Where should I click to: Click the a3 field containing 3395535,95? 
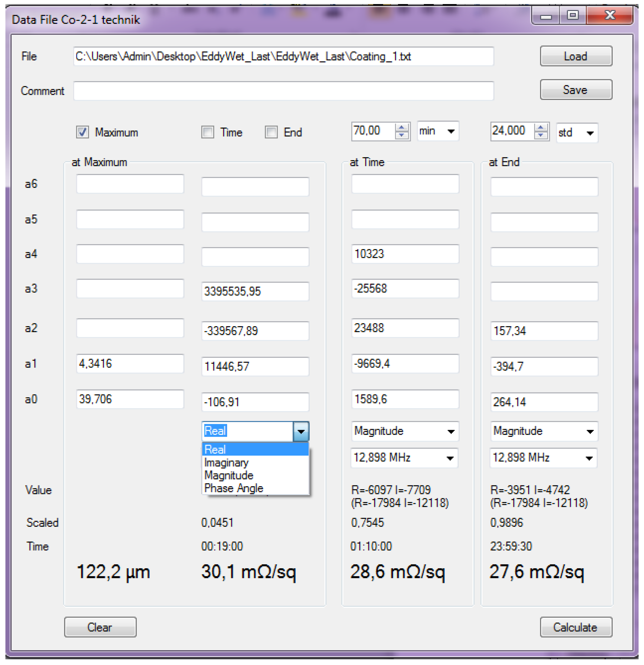pyautogui.click(x=255, y=291)
